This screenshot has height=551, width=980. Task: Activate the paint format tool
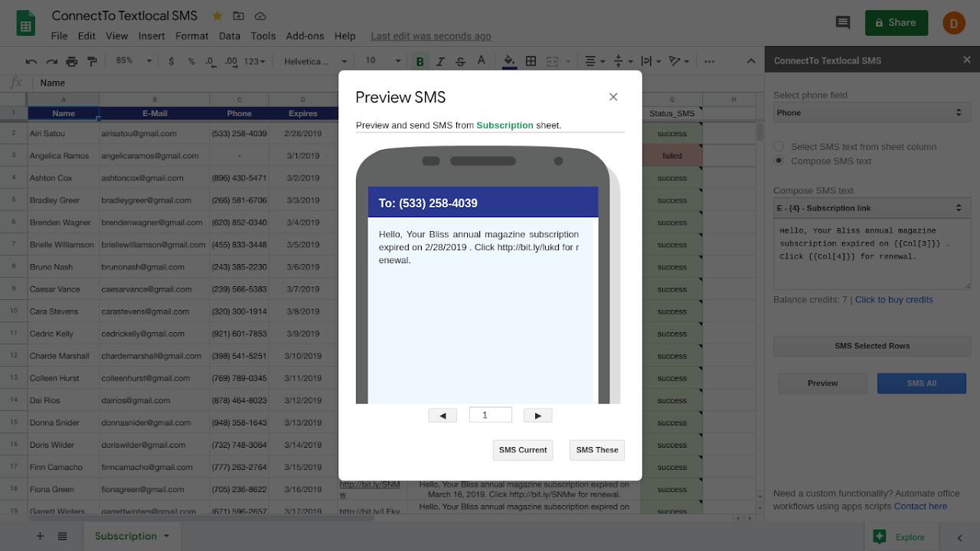[x=92, y=61]
